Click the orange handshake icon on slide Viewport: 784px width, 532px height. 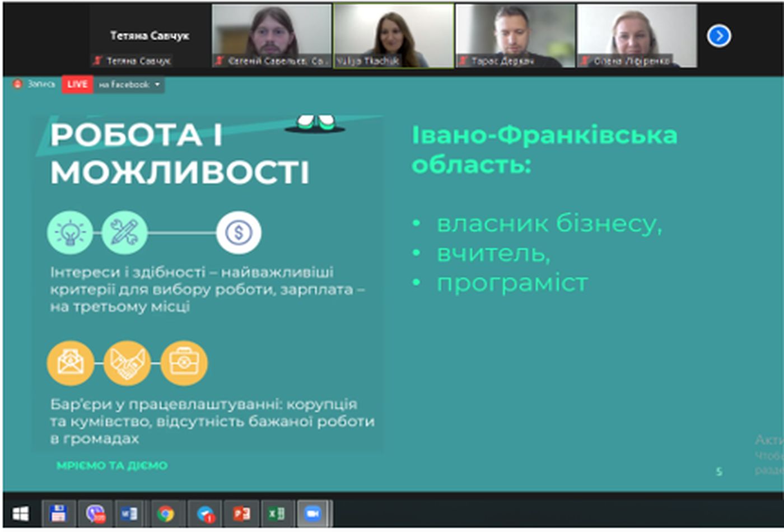pyautogui.click(x=127, y=363)
